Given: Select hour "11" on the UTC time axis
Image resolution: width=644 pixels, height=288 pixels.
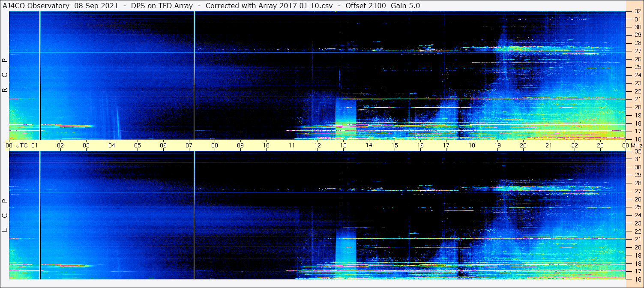Looking at the screenshot, I should 292,145.
